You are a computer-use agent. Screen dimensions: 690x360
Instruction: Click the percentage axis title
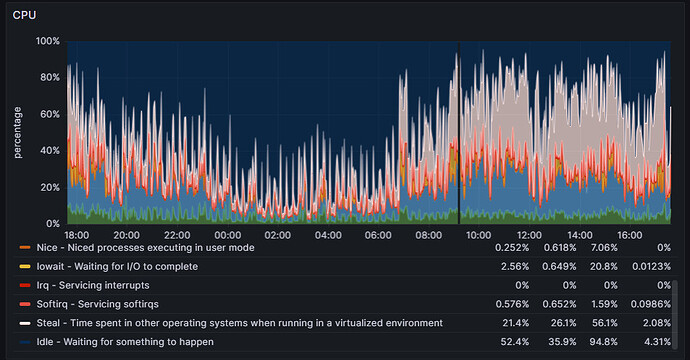(17, 132)
